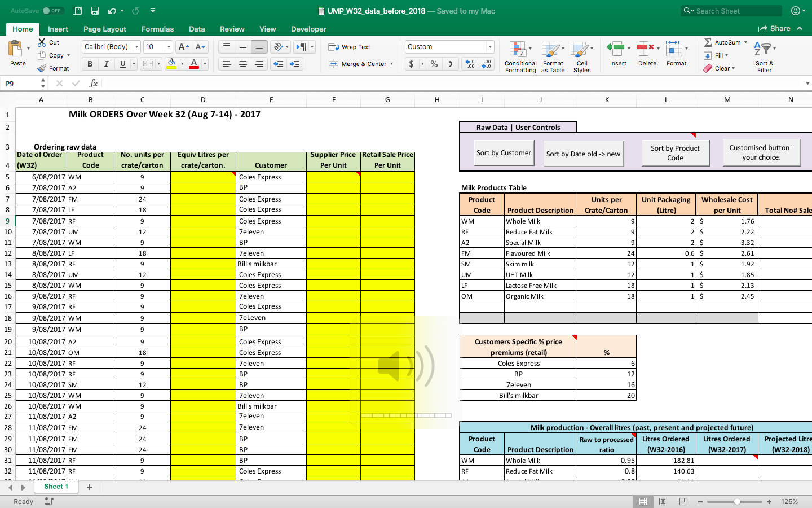Screen dimensions: 812x508
Task: Click the zoom slider handle
Action: coord(737,501)
